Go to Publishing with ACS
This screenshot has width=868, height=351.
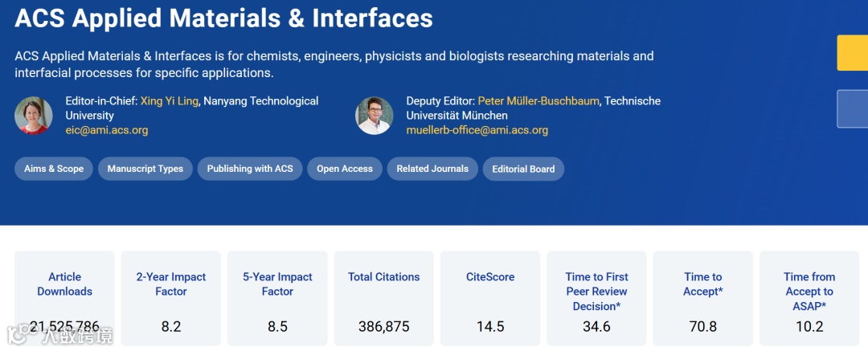coord(250,169)
